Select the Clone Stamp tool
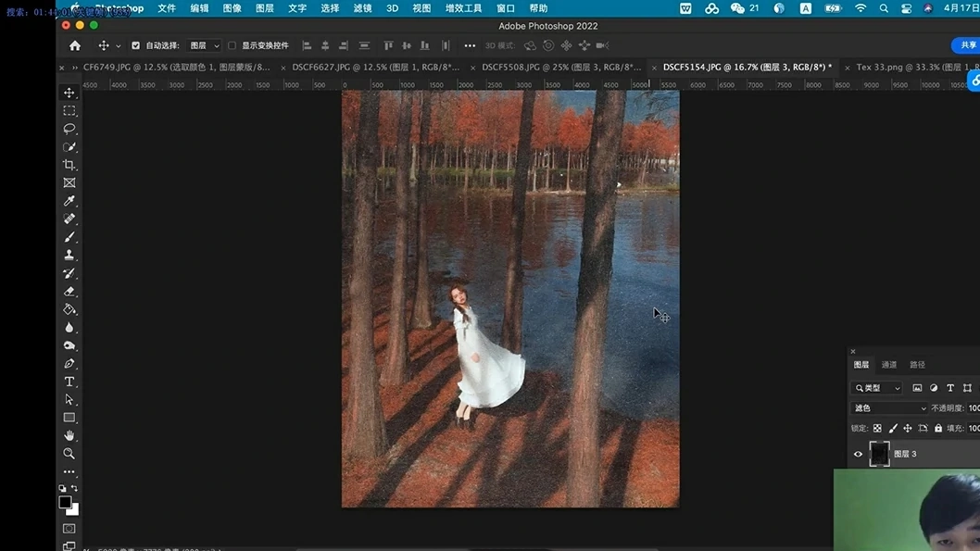The image size is (980, 551). pos(69,256)
